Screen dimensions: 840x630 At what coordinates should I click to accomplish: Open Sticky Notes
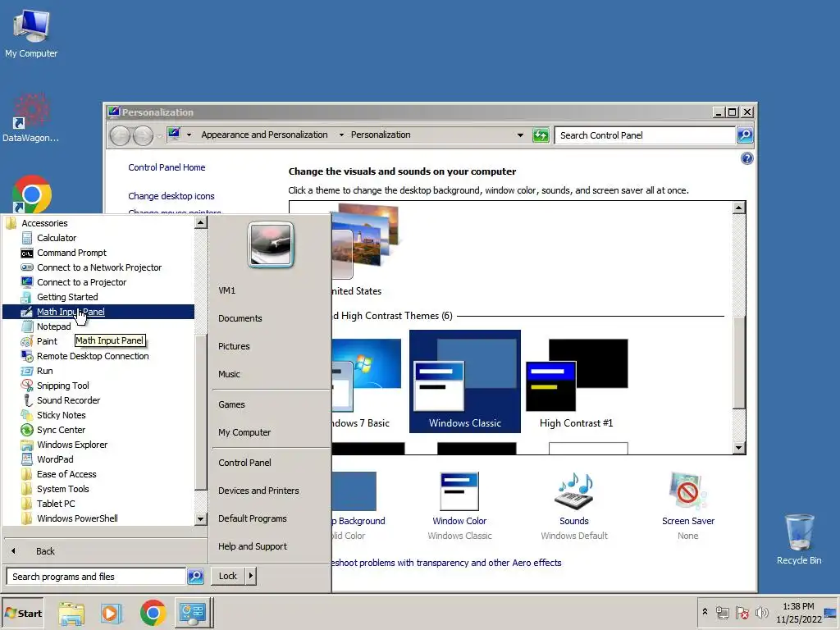click(61, 415)
